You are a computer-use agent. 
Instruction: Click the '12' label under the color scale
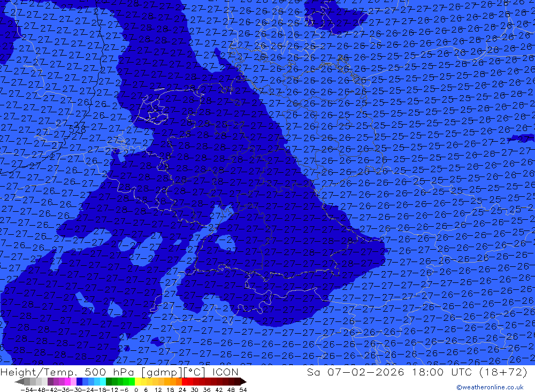coord(158,390)
